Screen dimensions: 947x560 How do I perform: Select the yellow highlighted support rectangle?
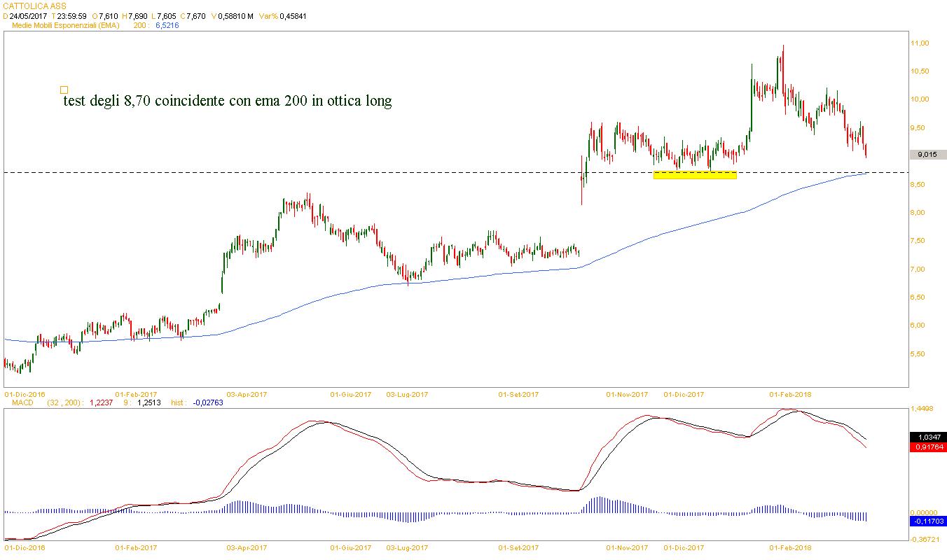click(694, 175)
